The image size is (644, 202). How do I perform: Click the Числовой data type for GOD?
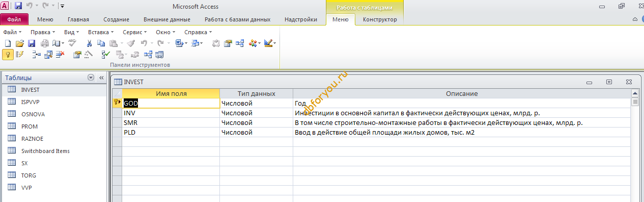pos(256,104)
